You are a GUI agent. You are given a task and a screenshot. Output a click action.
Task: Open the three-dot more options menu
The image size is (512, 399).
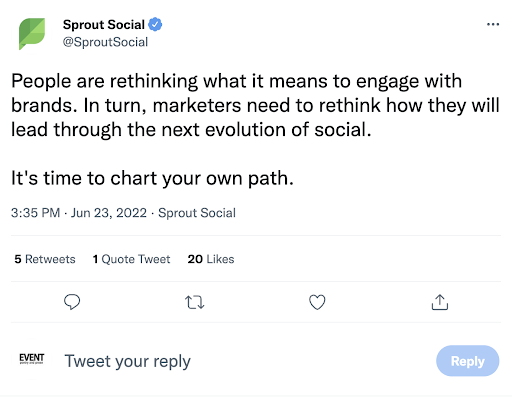[493, 24]
